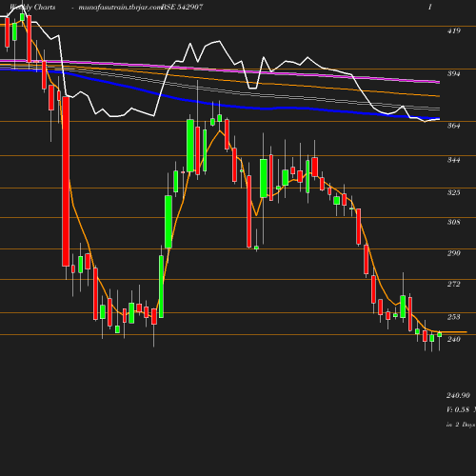
Task: Select the 253 price level label
Action: tap(454, 317)
